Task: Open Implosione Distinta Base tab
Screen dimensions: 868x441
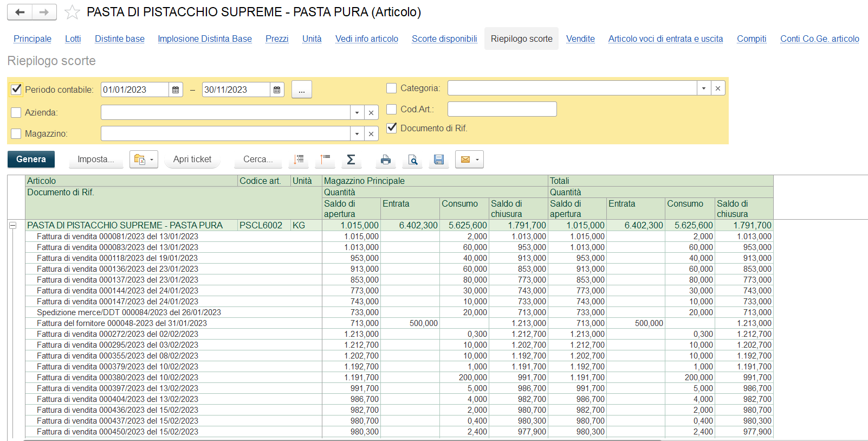Action: point(205,39)
